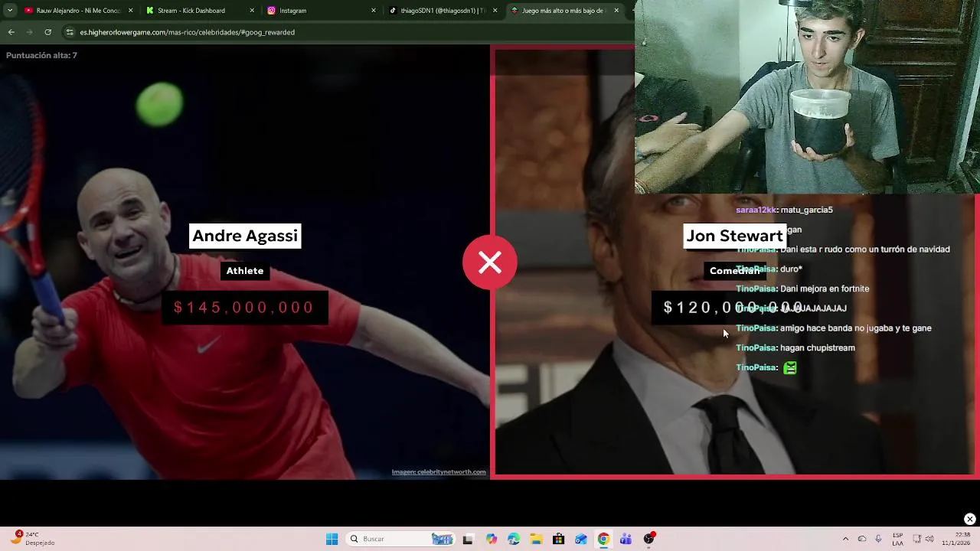Open network settings tray icon

[x=917, y=539]
